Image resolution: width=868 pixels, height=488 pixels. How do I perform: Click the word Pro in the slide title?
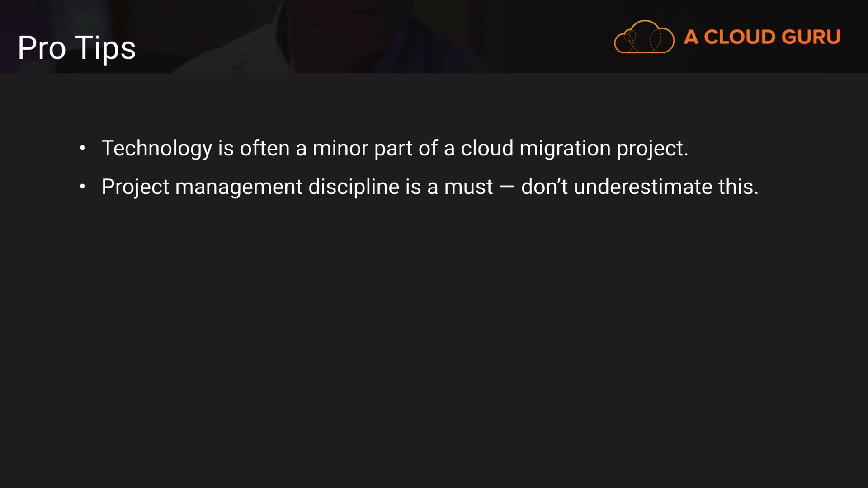pyautogui.click(x=42, y=48)
